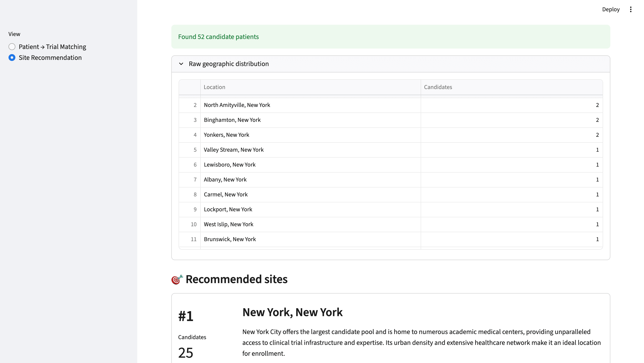Click the View label in sidebar
Screen dimensions: 644x363
pyautogui.click(x=14, y=34)
